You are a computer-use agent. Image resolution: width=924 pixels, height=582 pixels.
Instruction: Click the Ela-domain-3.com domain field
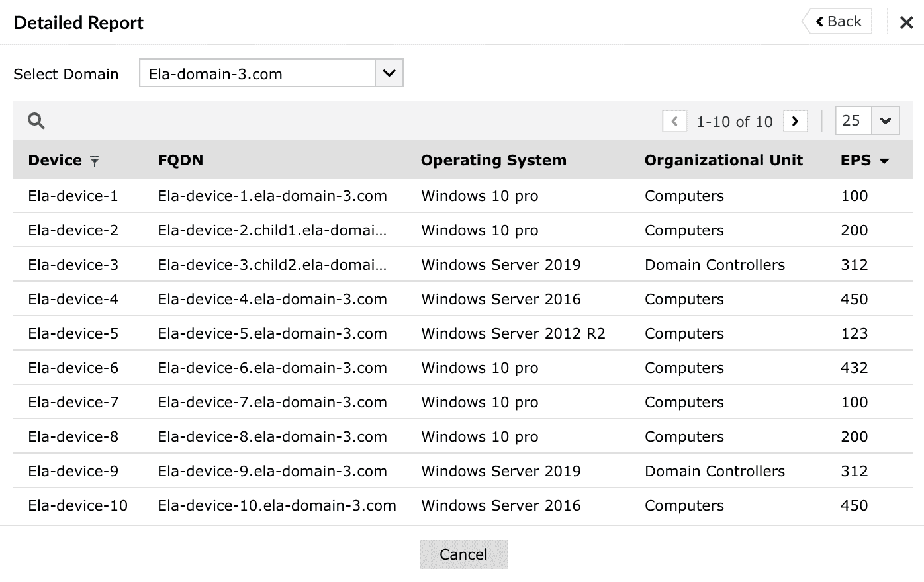257,73
